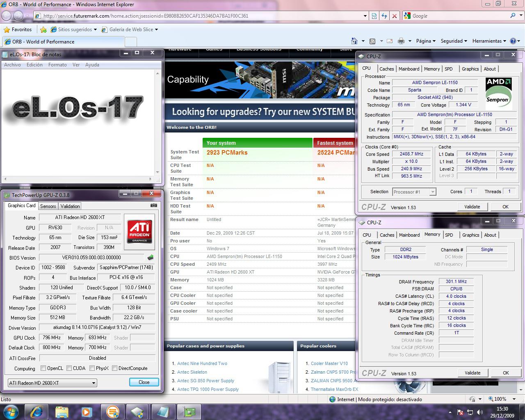Click OK in lower CPU-Z window
The width and height of the screenshot is (525, 420).
tap(506, 373)
